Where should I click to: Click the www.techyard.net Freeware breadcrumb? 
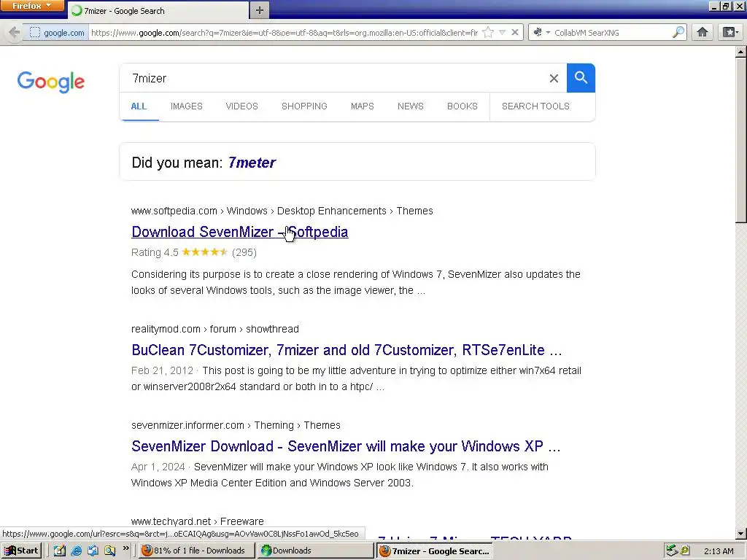point(197,521)
